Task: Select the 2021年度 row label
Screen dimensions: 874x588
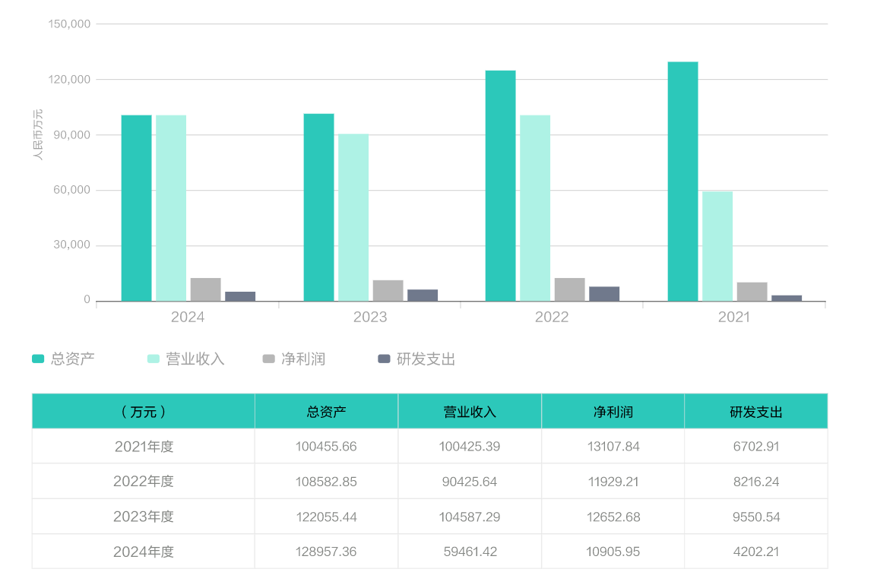Action: click(144, 447)
